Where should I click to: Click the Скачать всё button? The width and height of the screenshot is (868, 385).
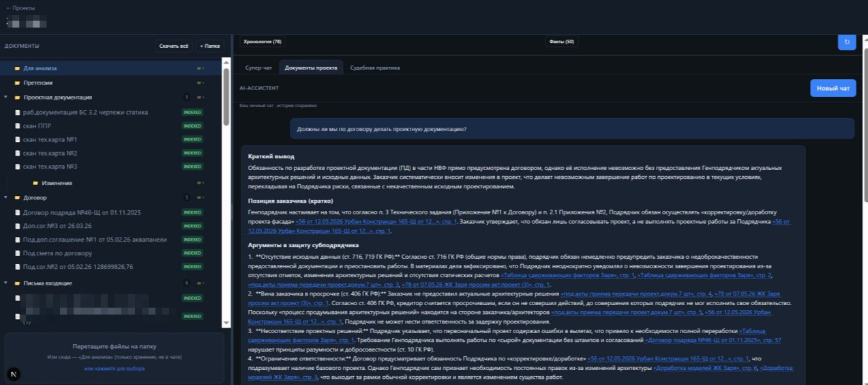pyautogui.click(x=173, y=46)
